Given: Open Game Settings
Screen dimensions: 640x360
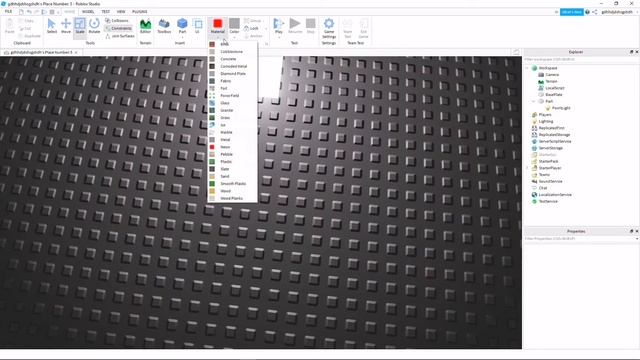Looking at the screenshot, I should [329, 28].
